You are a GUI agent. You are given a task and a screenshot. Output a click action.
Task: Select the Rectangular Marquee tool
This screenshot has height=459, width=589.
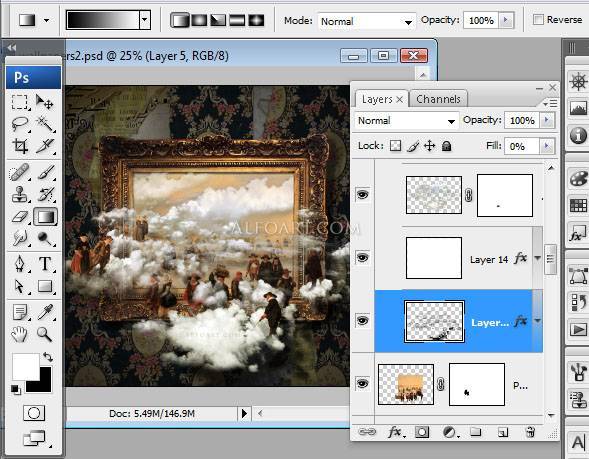click(x=20, y=102)
